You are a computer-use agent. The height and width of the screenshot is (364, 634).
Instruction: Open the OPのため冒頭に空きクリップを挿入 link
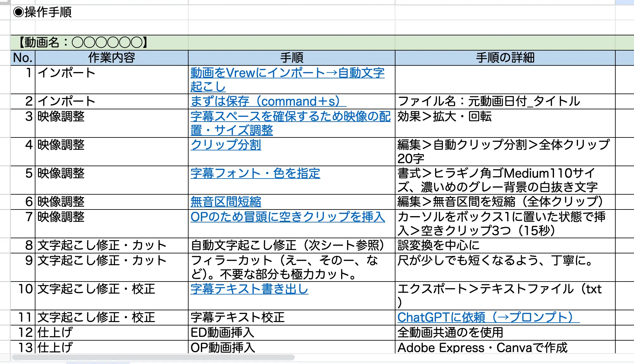[x=287, y=217]
